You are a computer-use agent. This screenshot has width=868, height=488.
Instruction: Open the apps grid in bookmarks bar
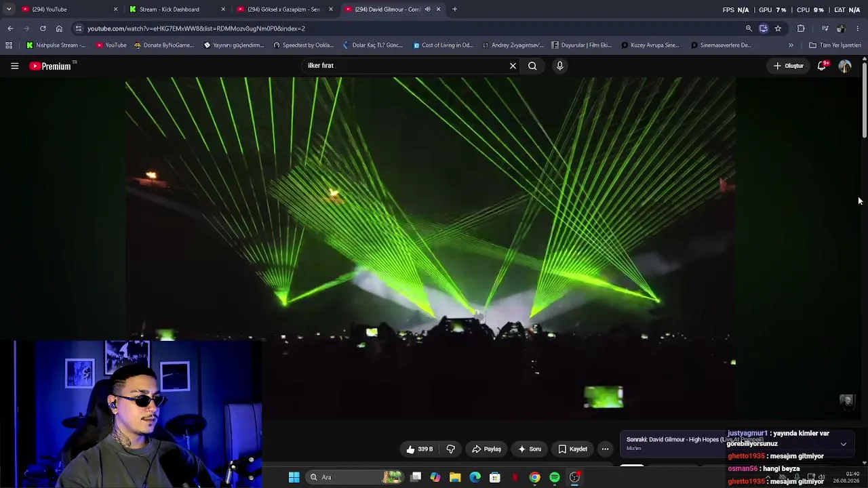9,45
